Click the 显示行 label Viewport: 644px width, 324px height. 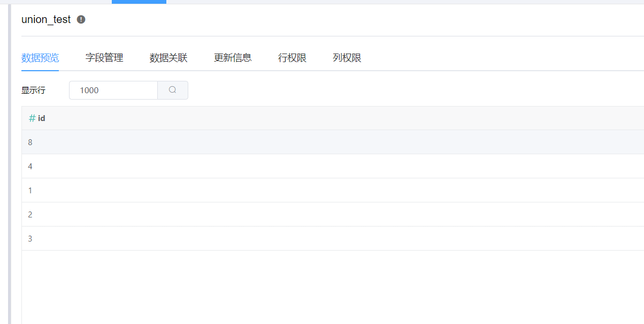pos(33,90)
